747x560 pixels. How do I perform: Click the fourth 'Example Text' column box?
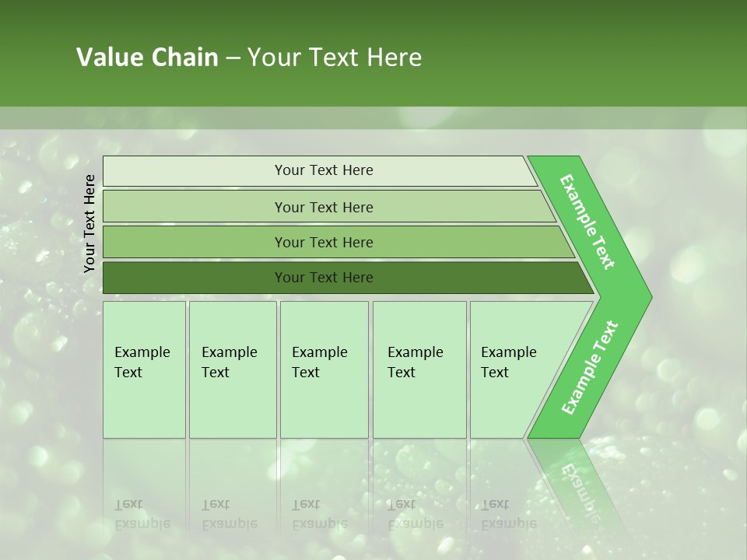pyautogui.click(x=419, y=369)
